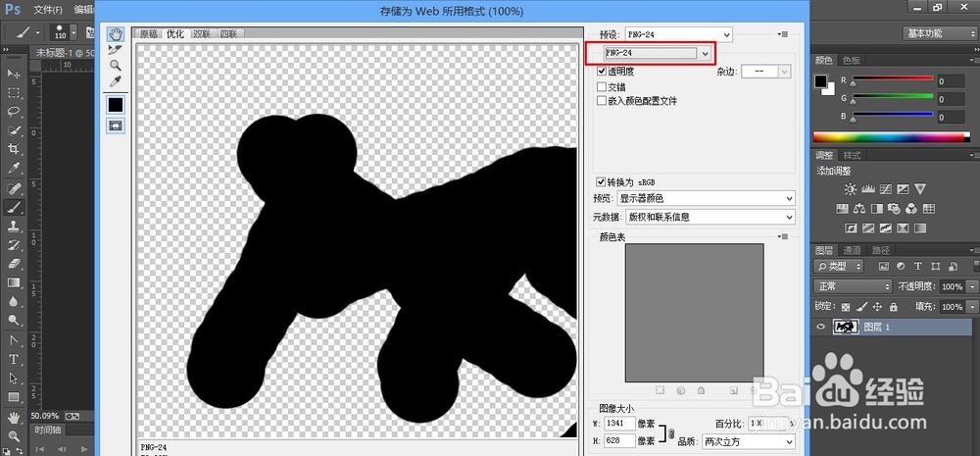This screenshot has height=456, width=980.
Task: Select the Lasso tool
Action: pos(14,112)
